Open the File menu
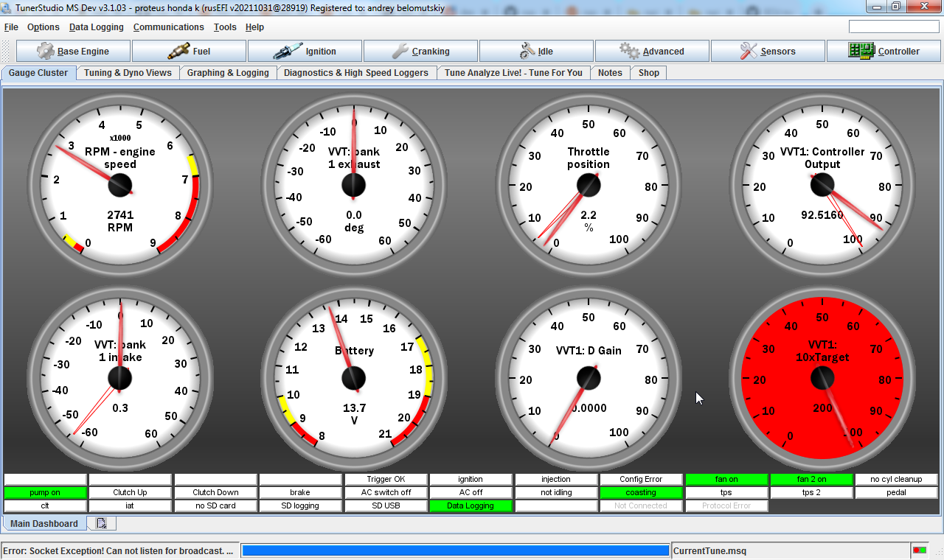Image resolution: width=944 pixels, height=560 pixels. (11, 27)
